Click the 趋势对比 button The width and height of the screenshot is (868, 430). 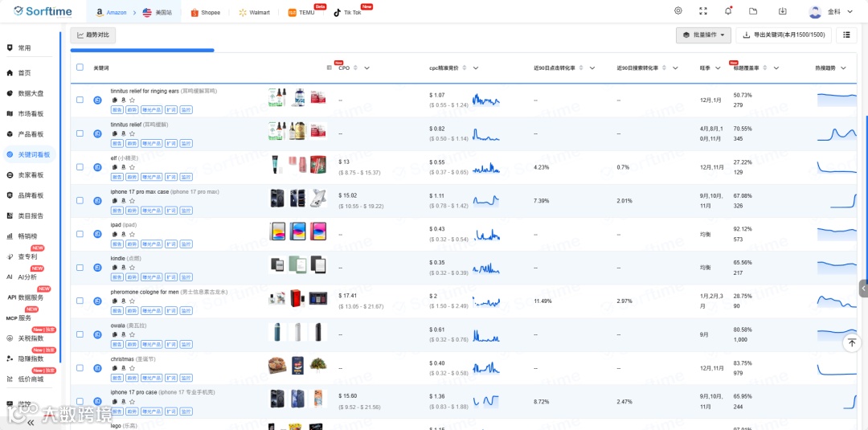93,35
